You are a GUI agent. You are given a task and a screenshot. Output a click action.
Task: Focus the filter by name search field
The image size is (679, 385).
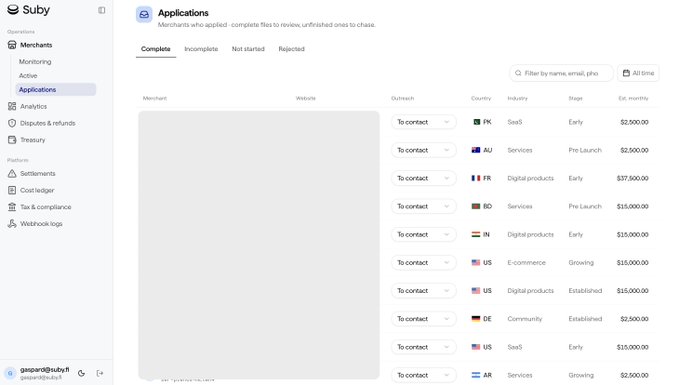(x=561, y=73)
